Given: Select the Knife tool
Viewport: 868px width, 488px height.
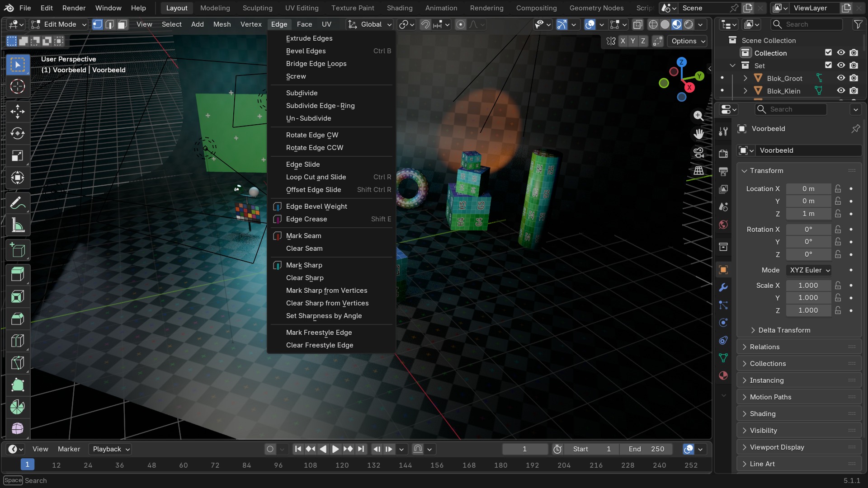Looking at the screenshot, I should coord(18,363).
